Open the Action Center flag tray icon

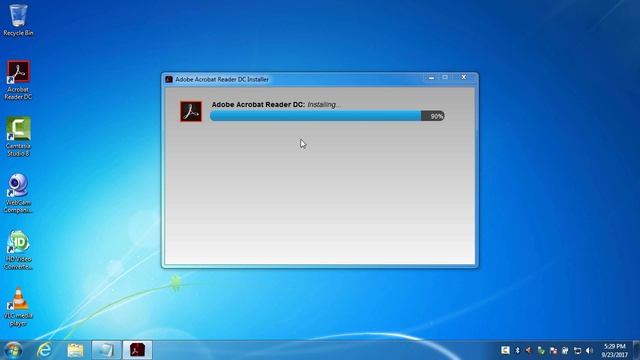click(x=553, y=350)
